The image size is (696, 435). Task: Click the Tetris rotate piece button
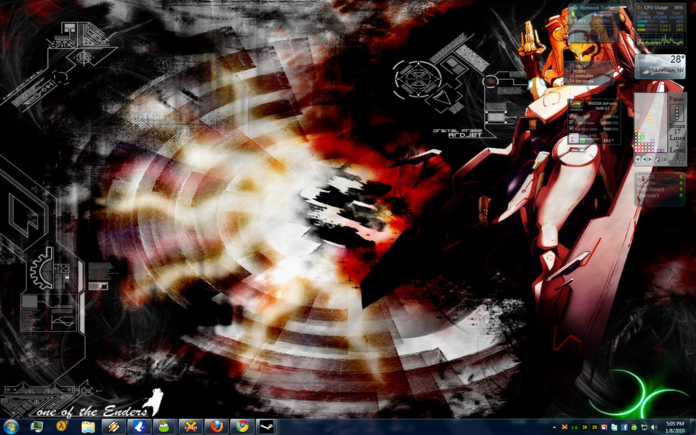click(x=657, y=159)
